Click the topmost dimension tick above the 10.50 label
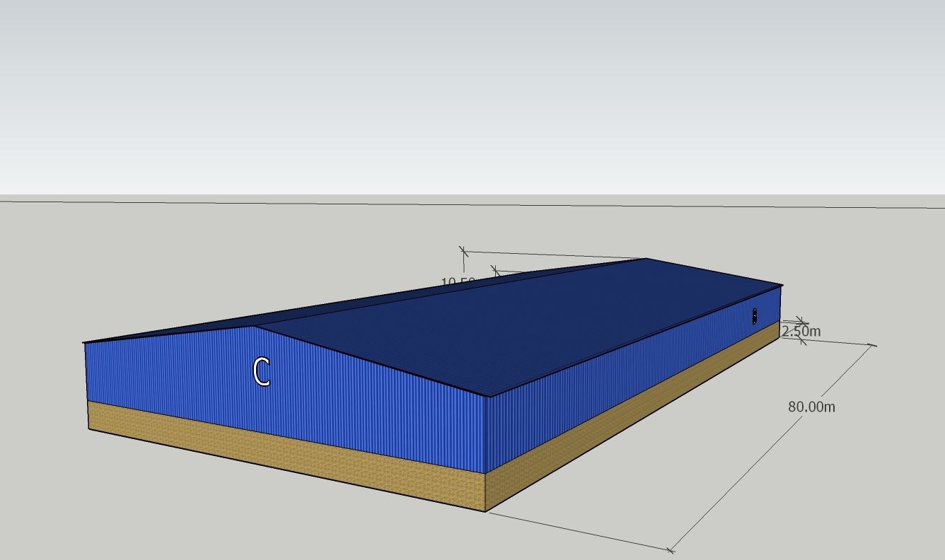 pos(463,251)
